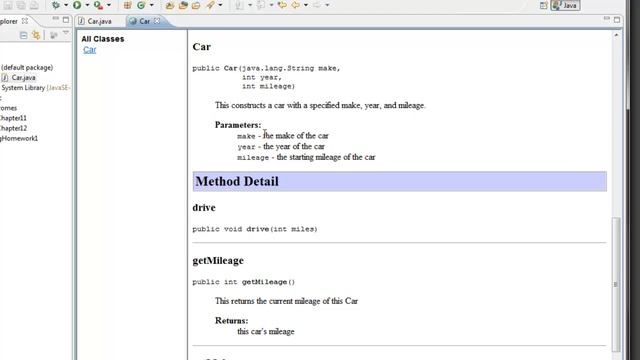Screen dimensions: 640x360
Task: Click the New Java Class icon
Action: 141,5
